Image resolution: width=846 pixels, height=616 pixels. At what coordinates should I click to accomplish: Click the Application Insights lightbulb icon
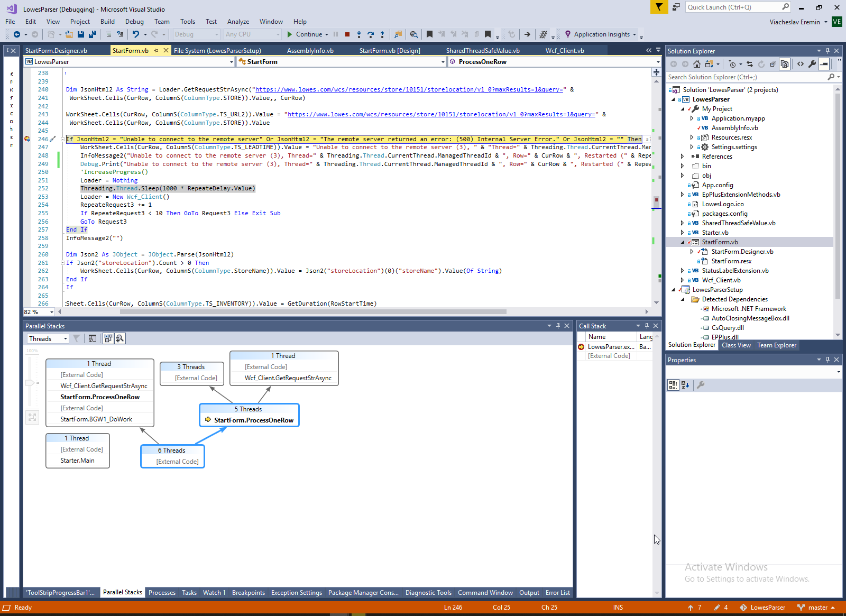[568, 34]
